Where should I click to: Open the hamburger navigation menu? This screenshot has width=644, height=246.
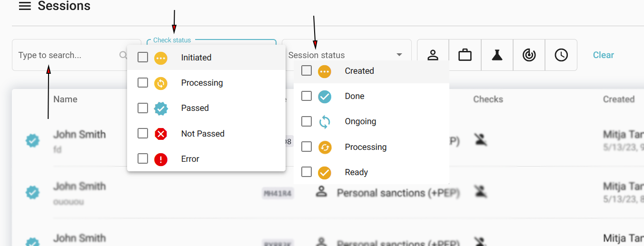(x=25, y=6)
